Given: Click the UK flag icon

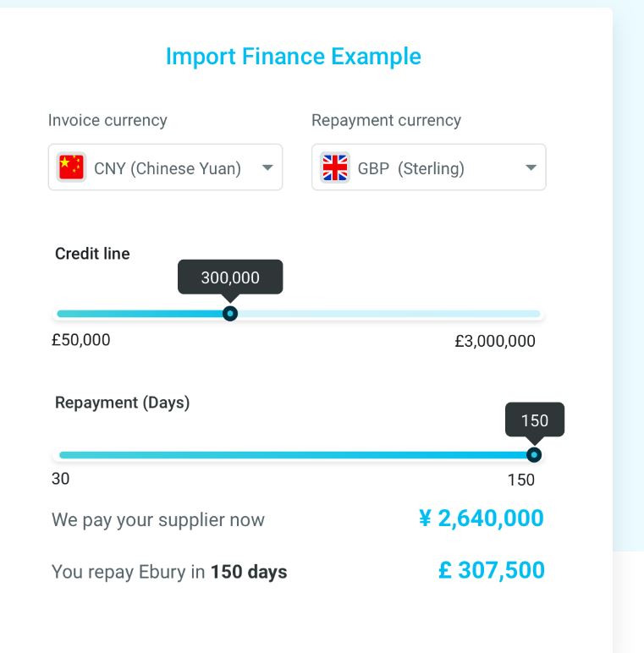Looking at the screenshot, I should 335,167.
